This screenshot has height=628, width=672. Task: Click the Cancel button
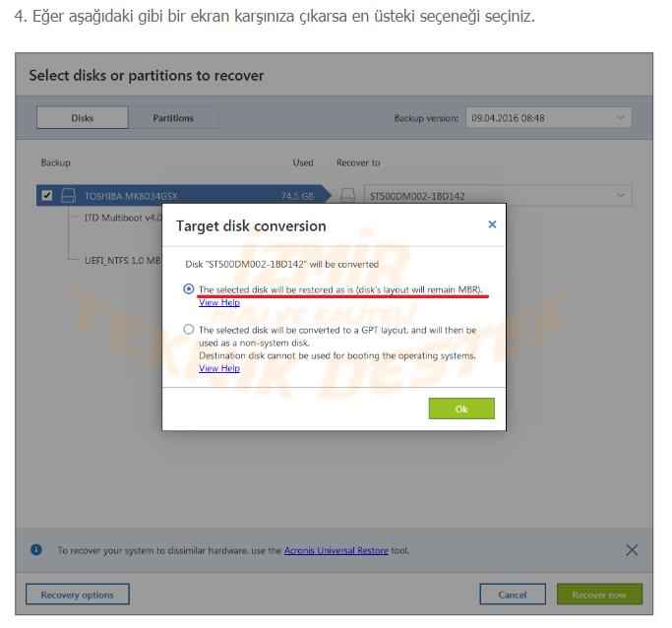click(513, 595)
